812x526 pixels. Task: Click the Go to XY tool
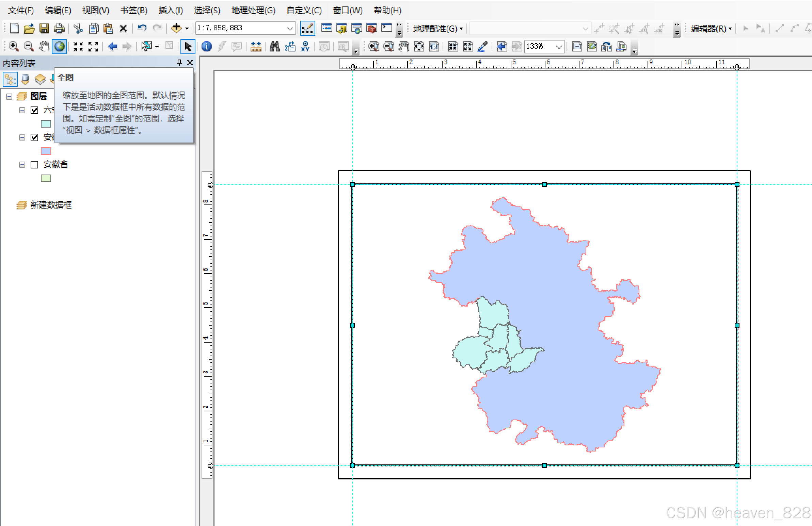click(x=305, y=46)
